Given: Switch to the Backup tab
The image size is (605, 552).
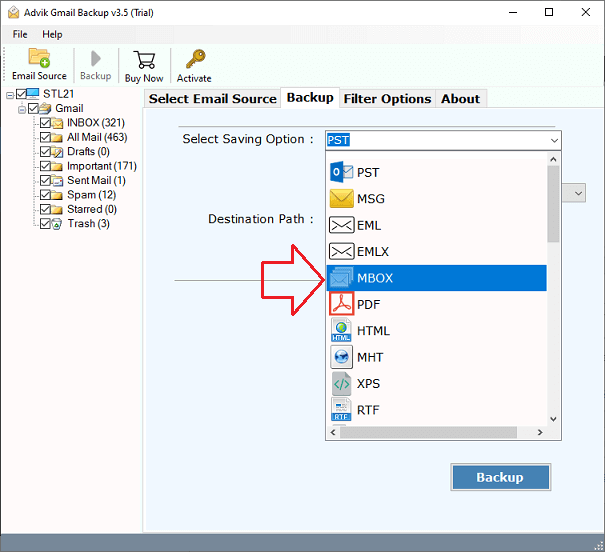Looking at the screenshot, I should click(310, 98).
